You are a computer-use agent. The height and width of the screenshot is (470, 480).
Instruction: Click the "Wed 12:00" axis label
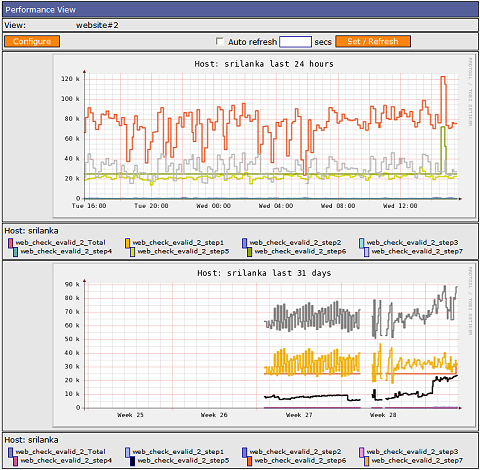[x=400, y=206]
